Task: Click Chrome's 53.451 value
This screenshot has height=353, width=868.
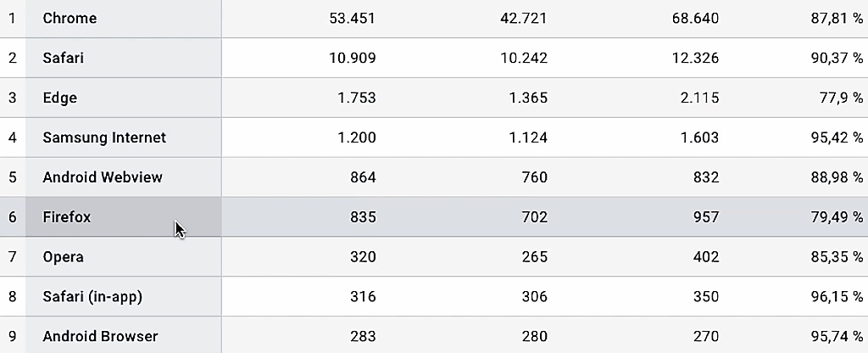Action: tap(352, 19)
